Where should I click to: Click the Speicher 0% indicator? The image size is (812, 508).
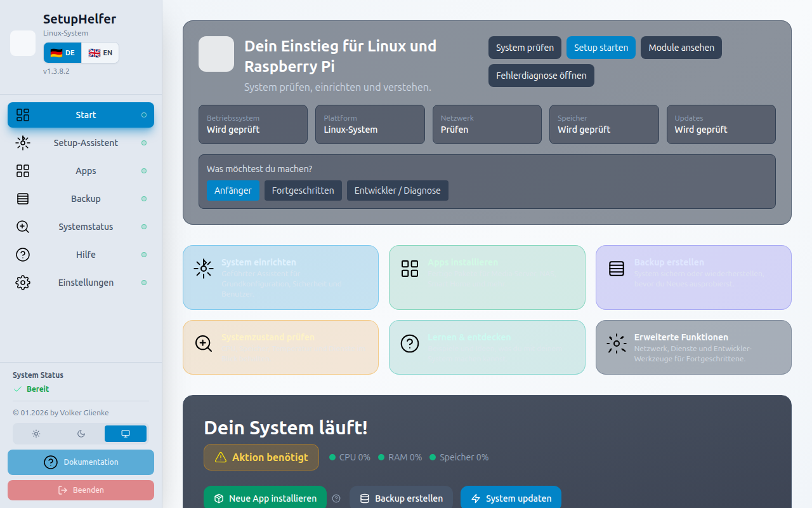pos(459,457)
